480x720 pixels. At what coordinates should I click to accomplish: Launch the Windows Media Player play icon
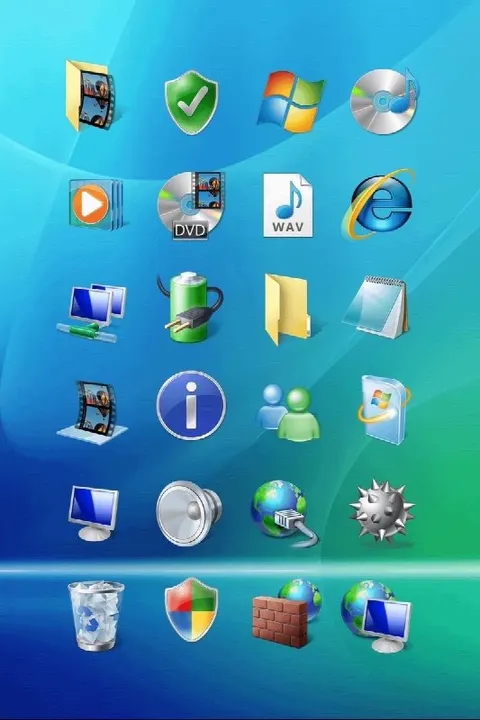click(x=96, y=204)
